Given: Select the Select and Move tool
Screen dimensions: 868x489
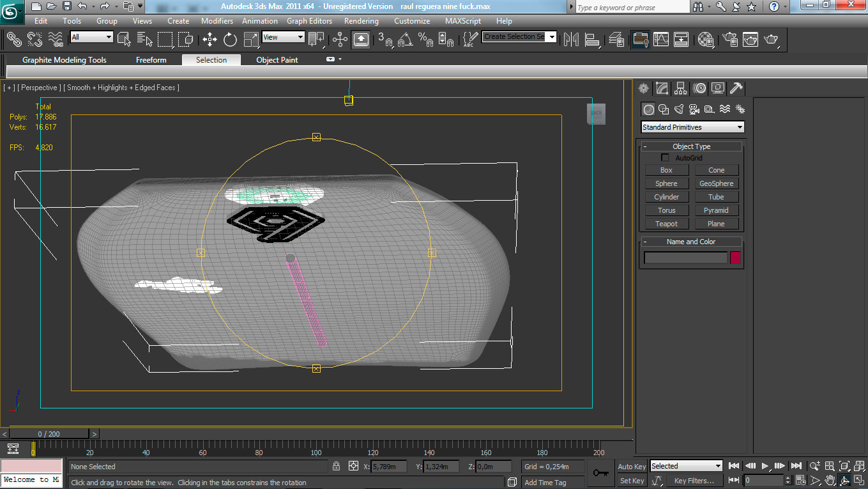Looking at the screenshot, I should [x=209, y=40].
